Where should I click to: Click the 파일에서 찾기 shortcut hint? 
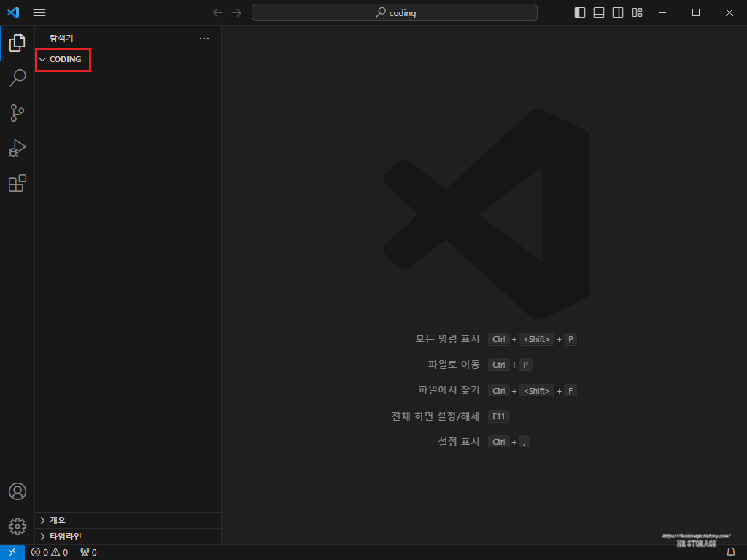point(449,391)
